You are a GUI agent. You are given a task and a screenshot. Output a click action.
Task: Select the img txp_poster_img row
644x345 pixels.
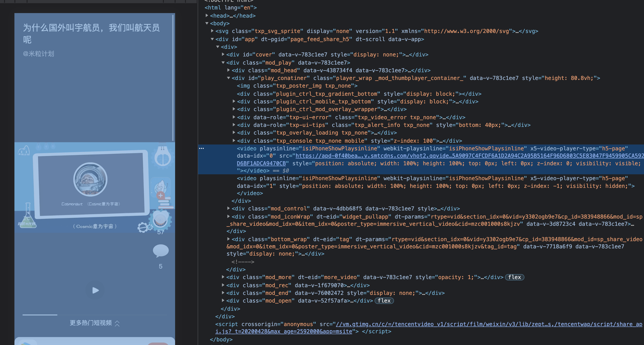tap(297, 86)
